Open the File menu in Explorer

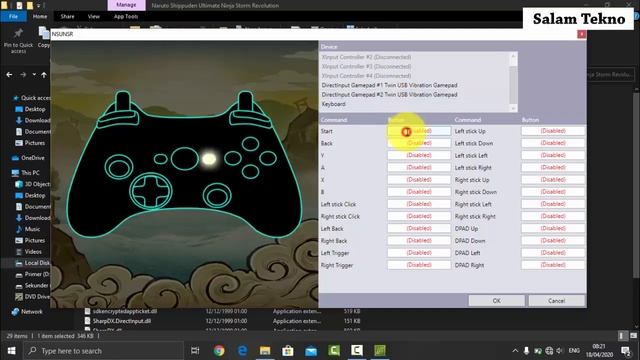[x=13, y=16]
